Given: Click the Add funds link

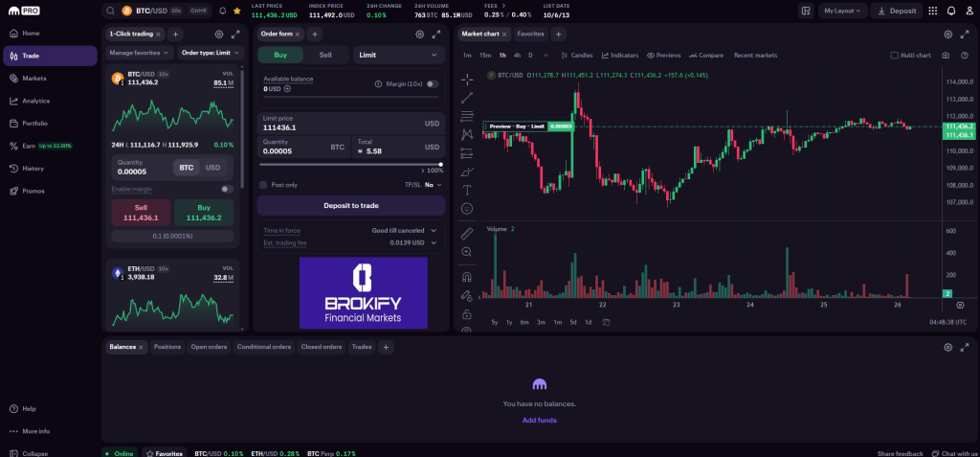Looking at the screenshot, I should tap(539, 420).
